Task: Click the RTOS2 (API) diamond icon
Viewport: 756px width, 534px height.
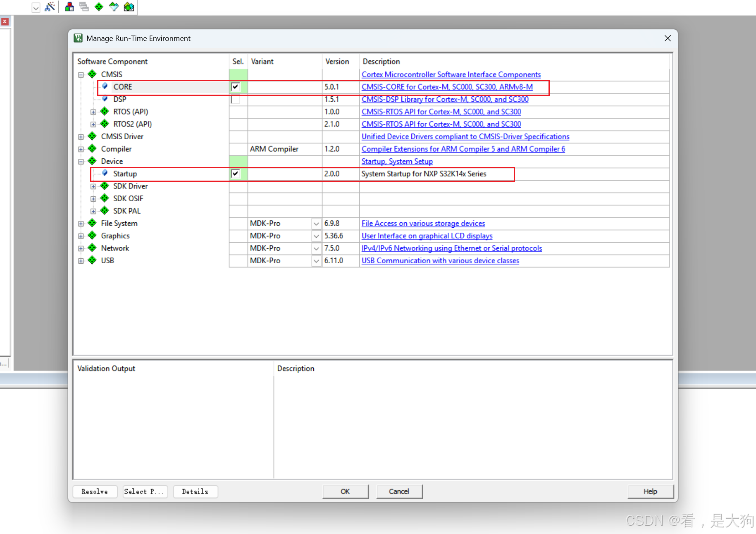Action: [x=105, y=124]
